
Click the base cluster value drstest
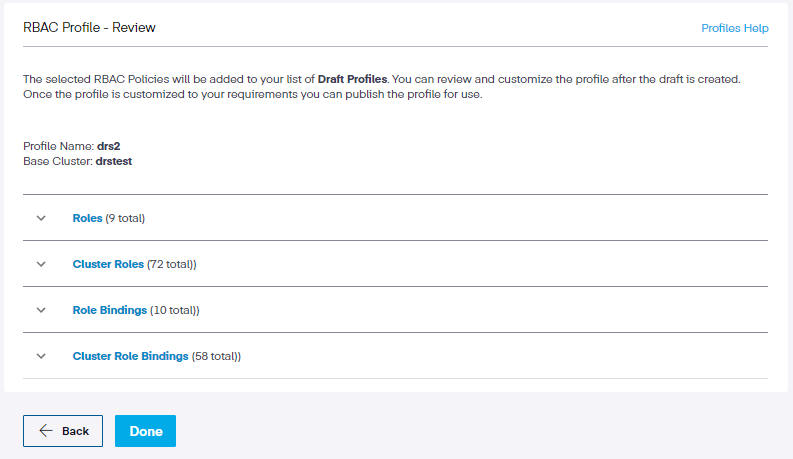click(113, 160)
